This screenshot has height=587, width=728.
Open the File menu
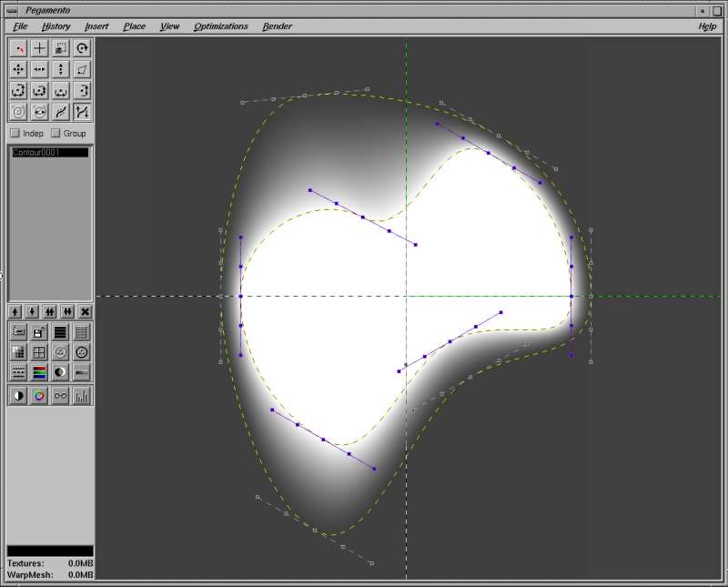pos(20,26)
